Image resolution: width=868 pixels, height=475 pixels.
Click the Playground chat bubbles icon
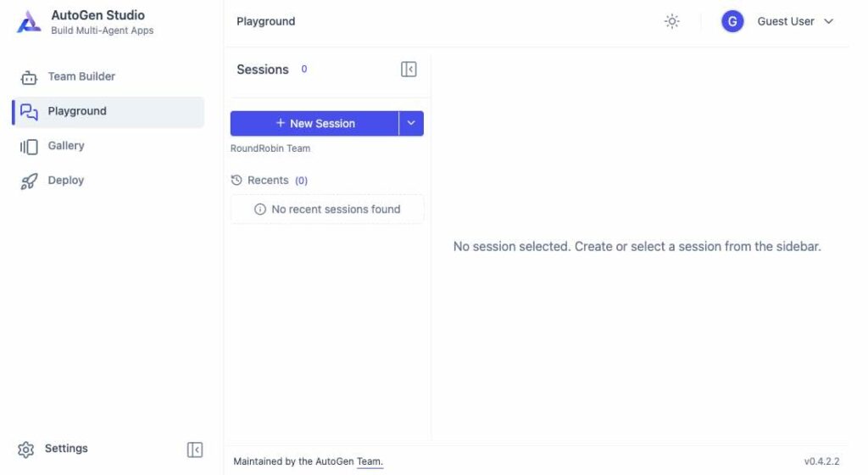click(29, 112)
